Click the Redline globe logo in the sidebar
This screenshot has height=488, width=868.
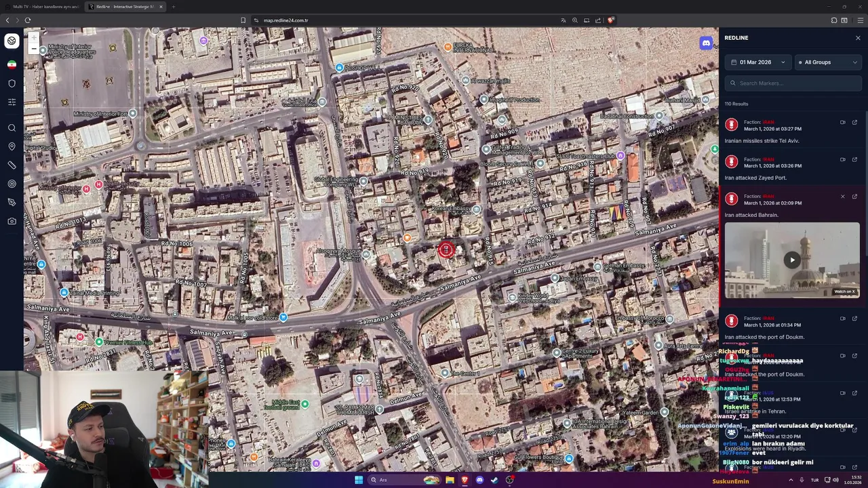click(x=12, y=41)
